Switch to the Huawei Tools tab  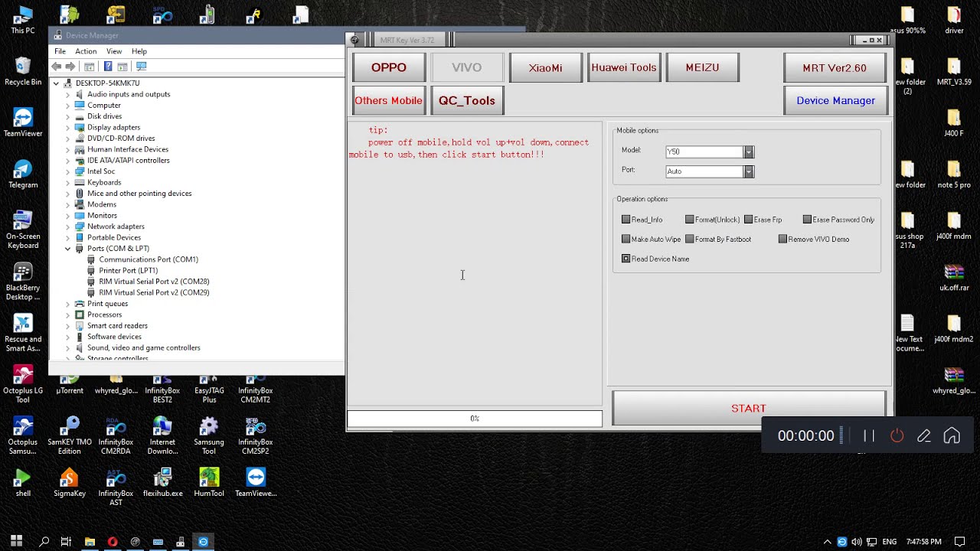pos(624,67)
